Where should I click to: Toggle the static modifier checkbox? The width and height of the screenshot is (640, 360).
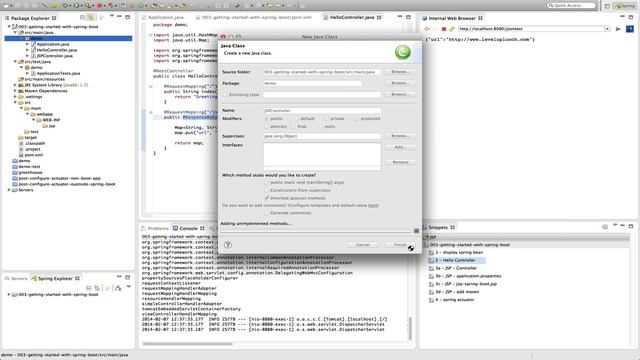pyautogui.click(x=320, y=127)
